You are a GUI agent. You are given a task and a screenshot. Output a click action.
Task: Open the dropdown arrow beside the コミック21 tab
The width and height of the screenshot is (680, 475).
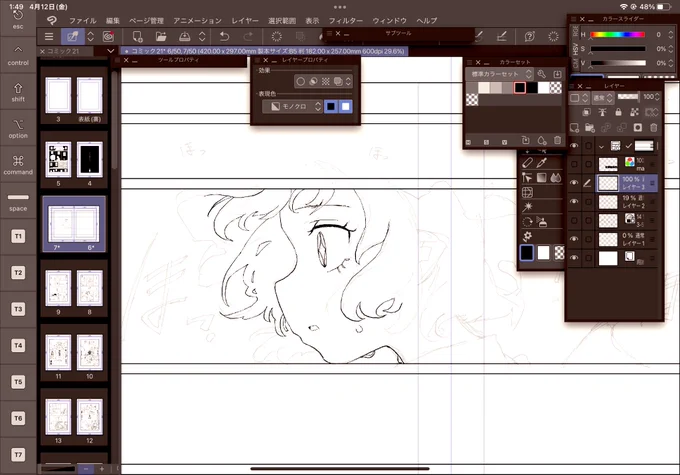(111, 51)
